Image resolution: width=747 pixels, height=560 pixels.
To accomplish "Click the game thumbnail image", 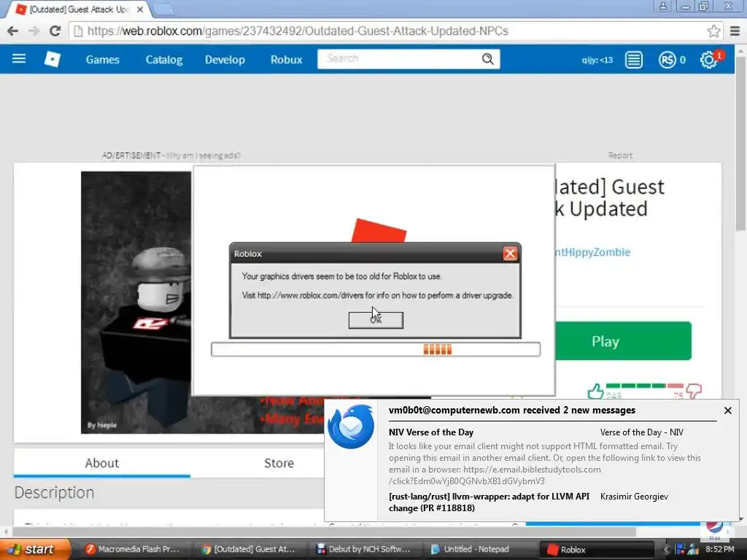I will click(x=136, y=303).
